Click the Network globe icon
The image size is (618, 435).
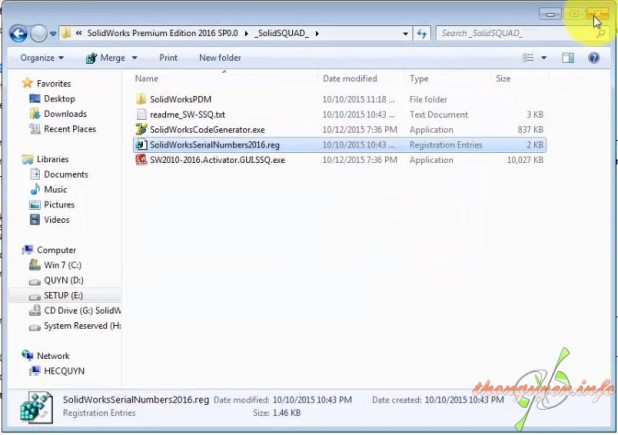pos(28,355)
